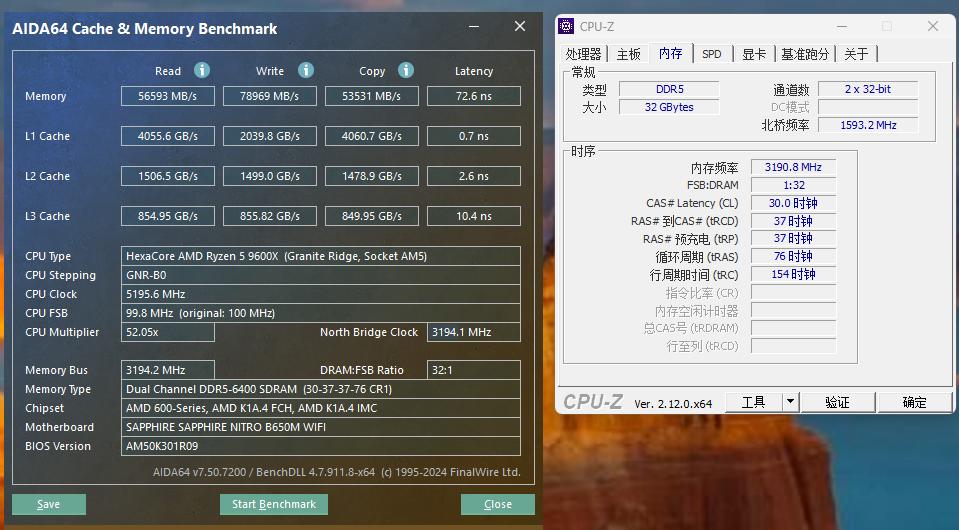The width and height of the screenshot is (959, 530).
Task: Open the SPD tab in CPU-Z
Action: point(712,54)
